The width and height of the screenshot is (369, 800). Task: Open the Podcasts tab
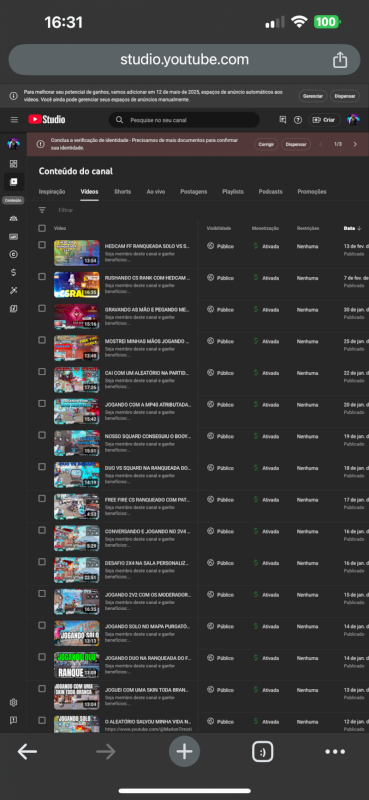270,192
